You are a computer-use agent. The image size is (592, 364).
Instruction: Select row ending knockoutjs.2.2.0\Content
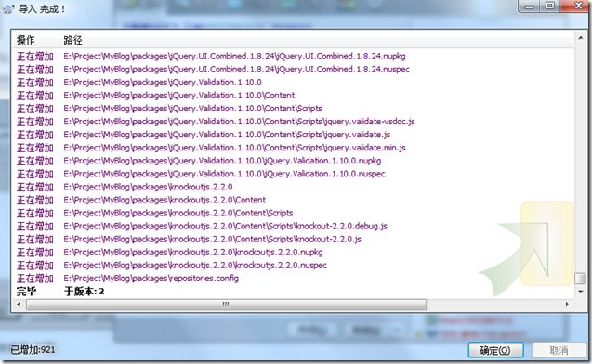tap(294, 200)
